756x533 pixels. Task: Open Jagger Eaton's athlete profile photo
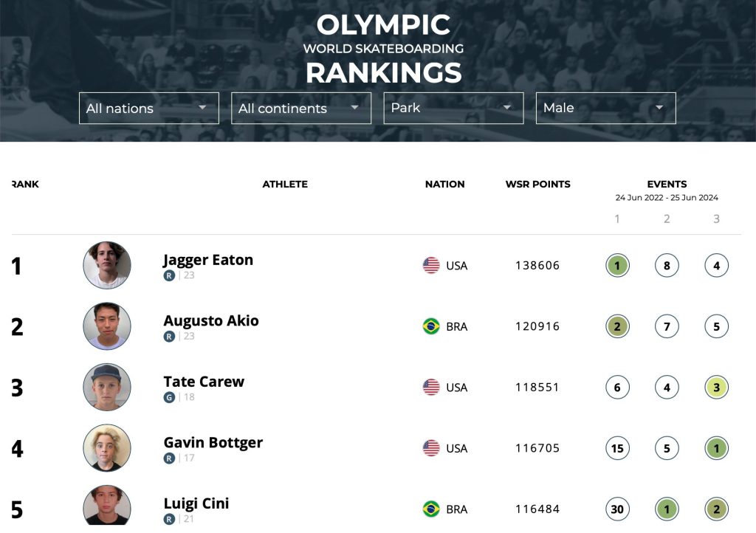coord(107,266)
